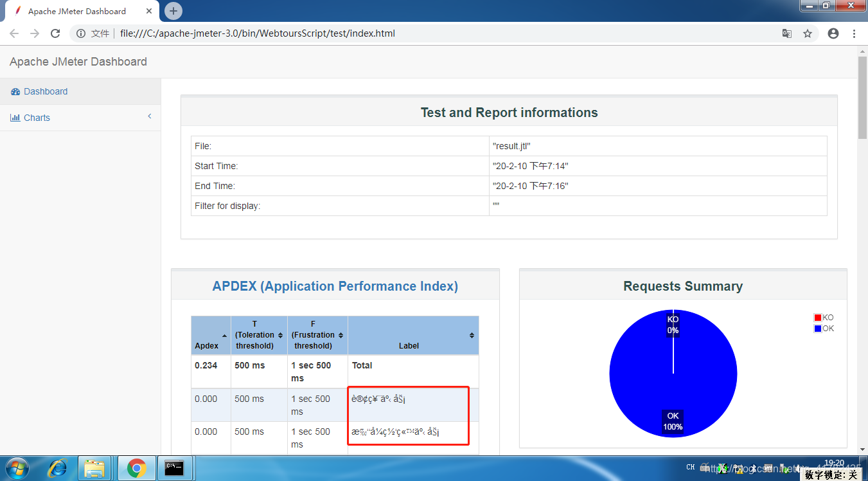
Task: Sort by T (Toleration threshold) column
Action: click(x=259, y=335)
